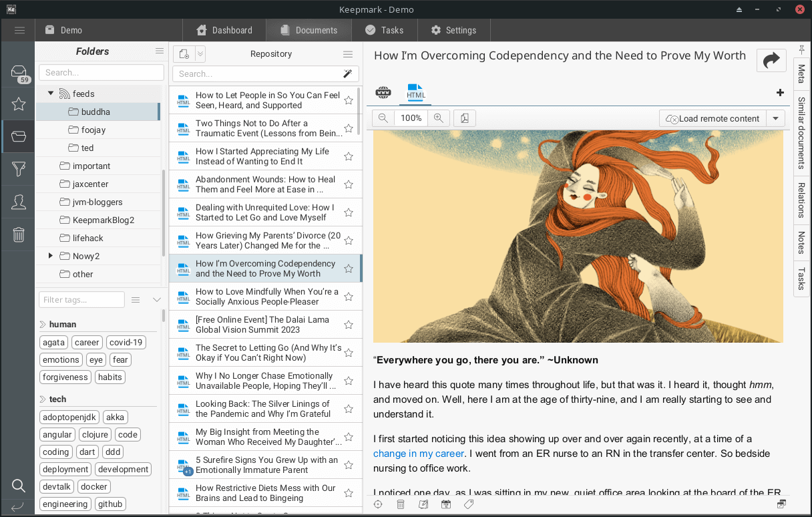The height and width of the screenshot is (517, 812).
Task: Click the document list vertical scrollbar
Action: pos(361,110)
